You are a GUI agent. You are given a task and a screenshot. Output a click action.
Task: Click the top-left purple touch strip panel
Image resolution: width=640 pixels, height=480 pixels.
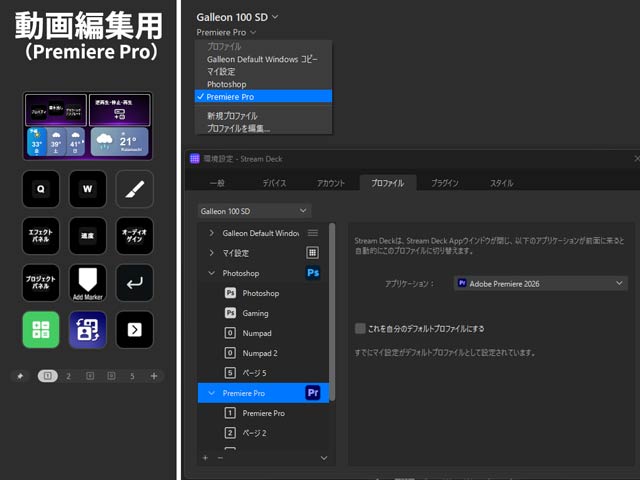point(56,110)
